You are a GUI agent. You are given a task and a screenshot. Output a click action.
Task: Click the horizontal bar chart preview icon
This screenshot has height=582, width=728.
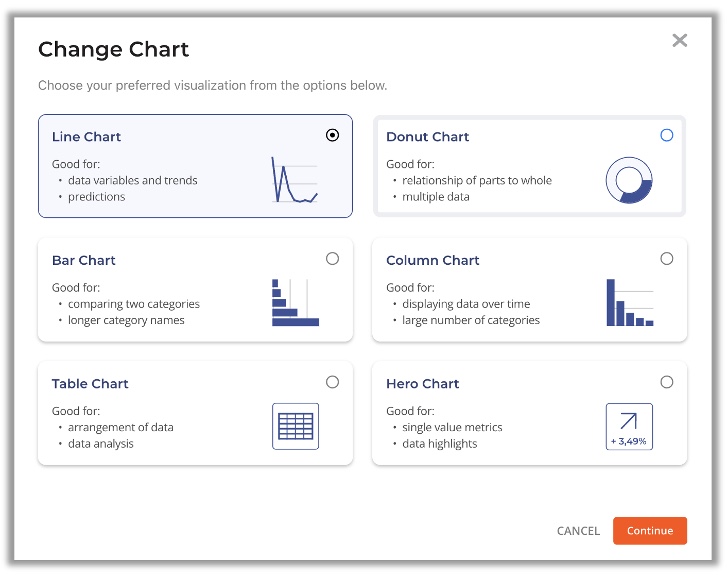tap(295, 303)
